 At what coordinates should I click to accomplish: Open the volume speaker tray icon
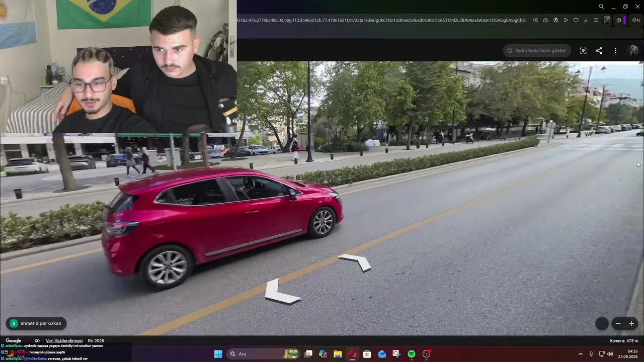point(610,354)
